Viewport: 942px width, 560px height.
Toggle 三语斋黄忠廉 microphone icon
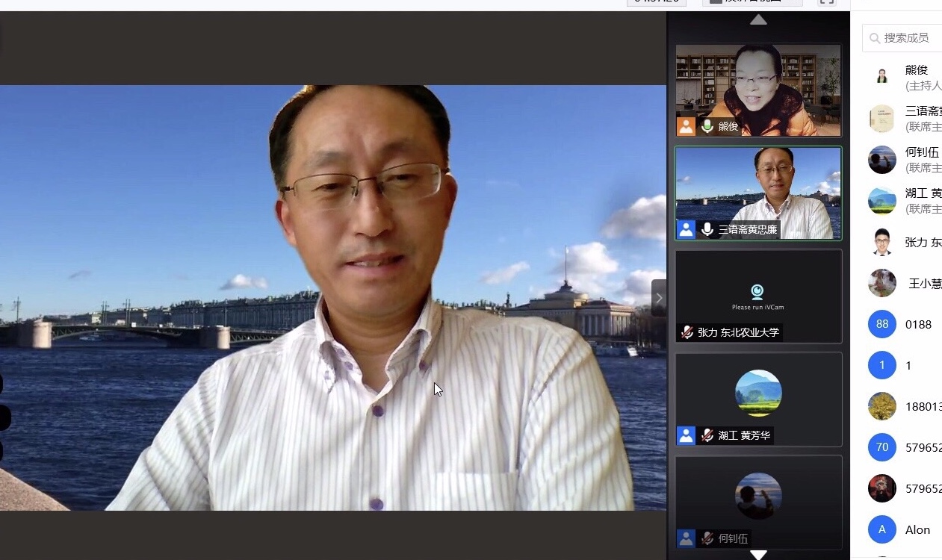pos(707,229)
